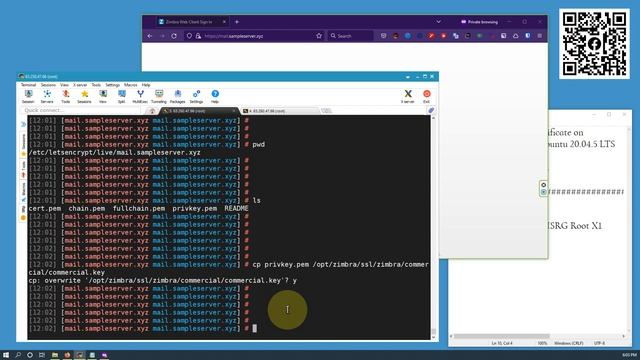
Task: Click the taskbar clock
Action: coord(629,355)
